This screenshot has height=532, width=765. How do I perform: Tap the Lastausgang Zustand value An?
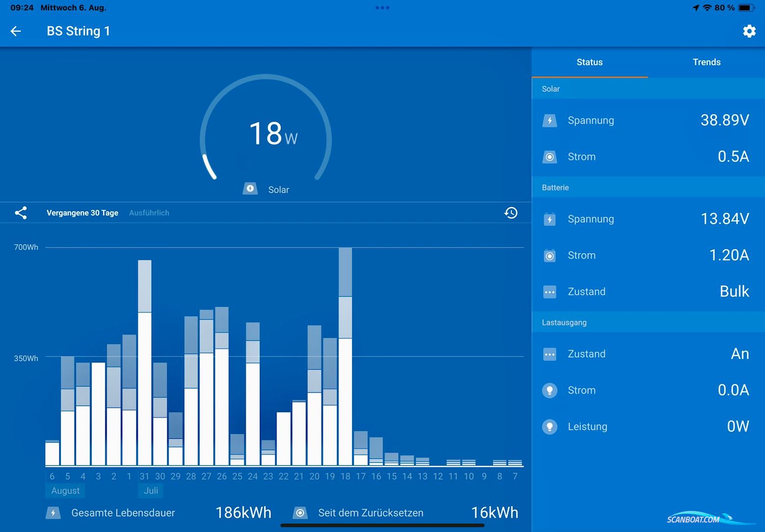pos(739,354)
